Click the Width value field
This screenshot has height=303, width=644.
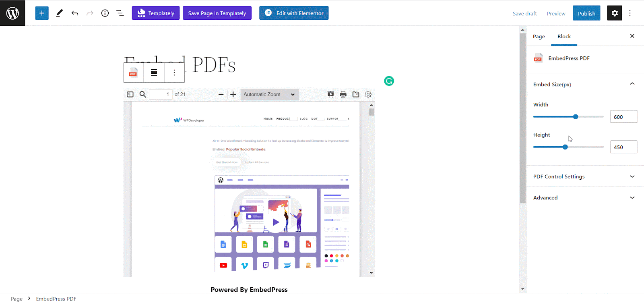click(623, 116)
